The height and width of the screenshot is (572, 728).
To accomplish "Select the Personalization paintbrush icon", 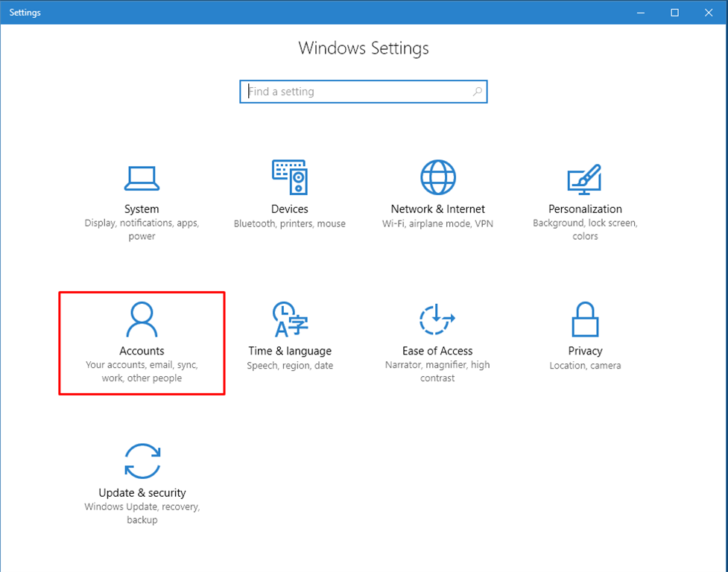I will [585, 178].
